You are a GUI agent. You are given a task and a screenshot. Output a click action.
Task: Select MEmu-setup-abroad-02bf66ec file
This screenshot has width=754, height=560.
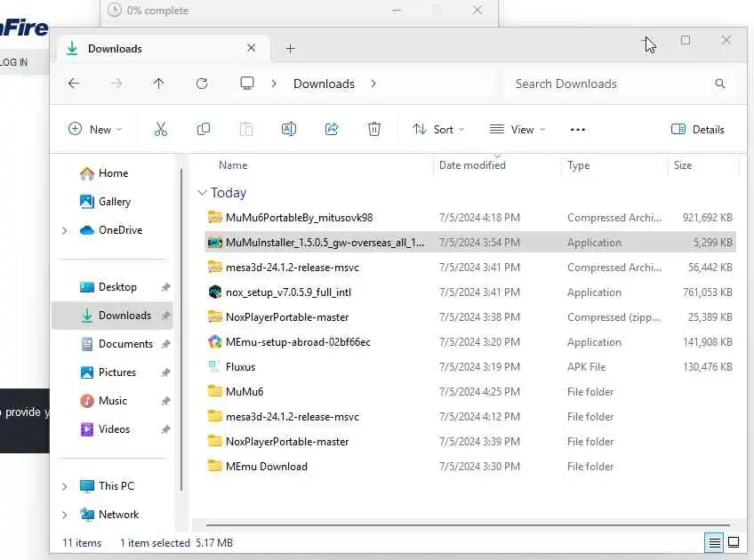tap(469, 342)
